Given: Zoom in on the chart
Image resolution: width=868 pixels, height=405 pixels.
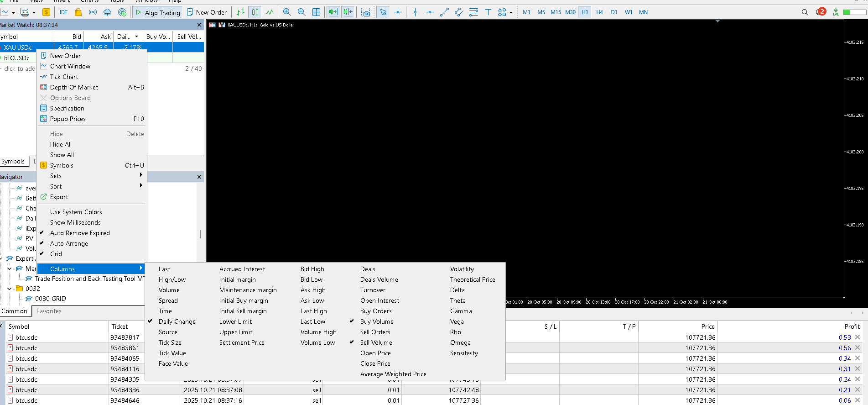Looking at the screenshot, I should point(287,12).
